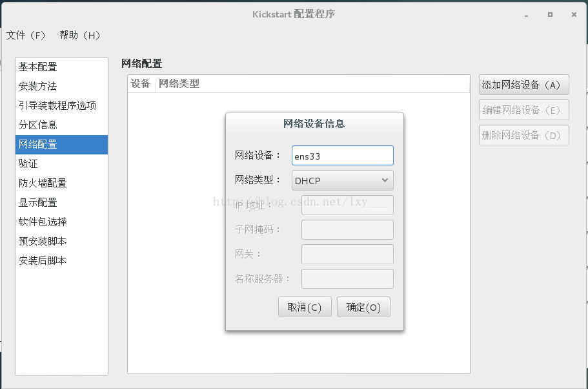Click the 名称服务器 input field
Viewport: 588px width, 389px height.
click(x=347, y=279)
